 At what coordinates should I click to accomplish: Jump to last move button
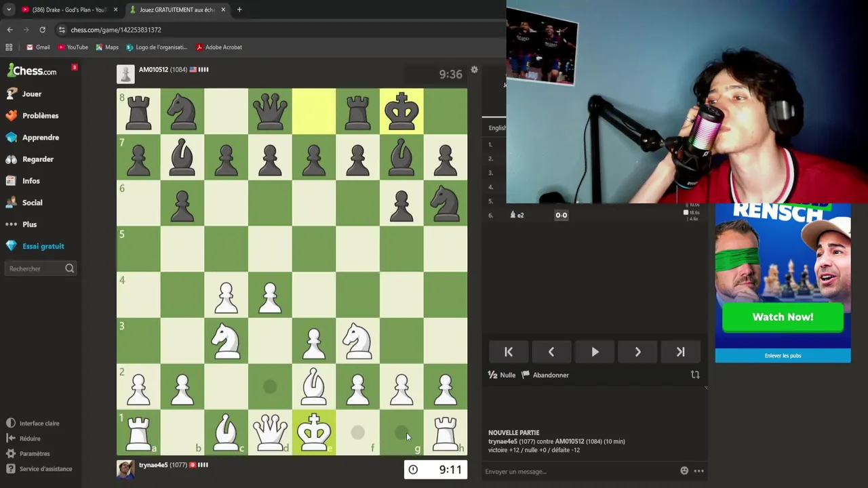tap(680, 352)
